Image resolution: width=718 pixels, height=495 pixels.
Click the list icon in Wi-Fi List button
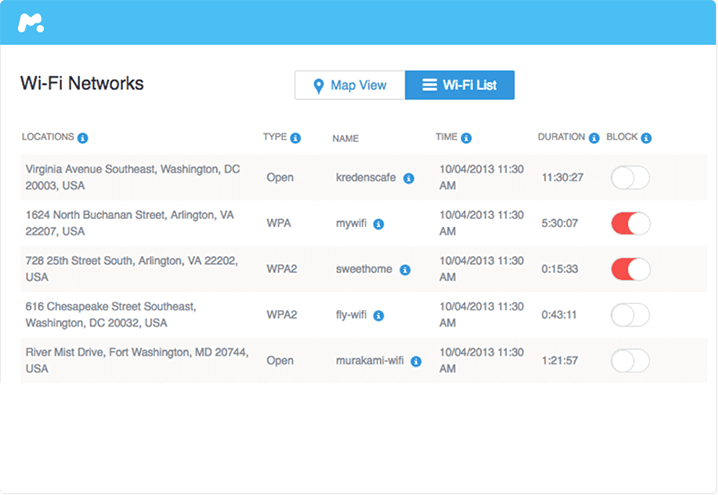pyautogui.click(x=429, y=85)
